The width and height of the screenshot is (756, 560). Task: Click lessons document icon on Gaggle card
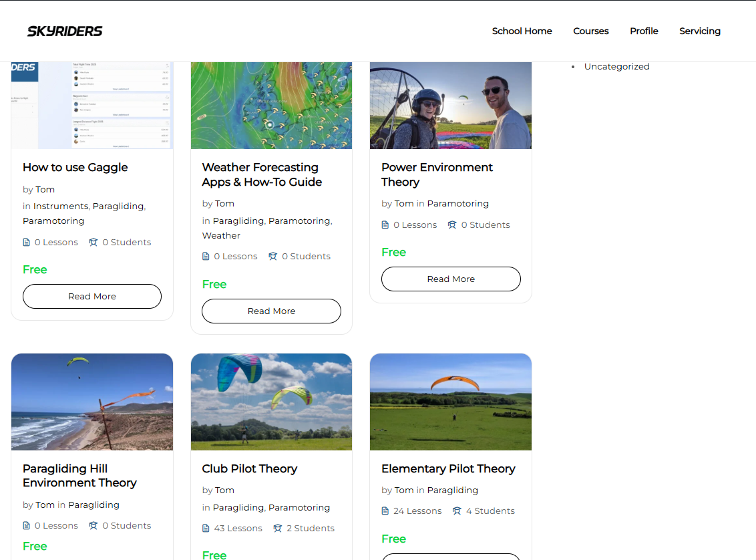pos(27,242)
